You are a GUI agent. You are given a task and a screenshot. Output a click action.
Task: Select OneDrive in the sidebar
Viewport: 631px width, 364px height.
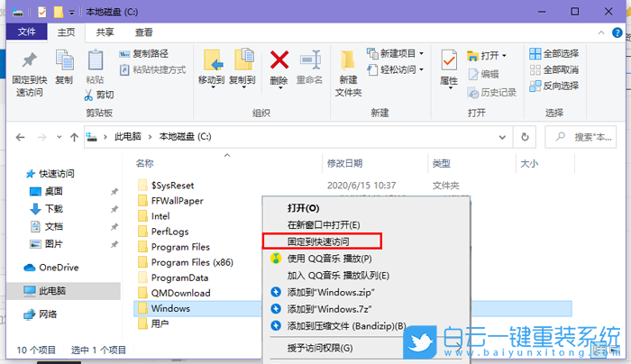tap(51, 268)
